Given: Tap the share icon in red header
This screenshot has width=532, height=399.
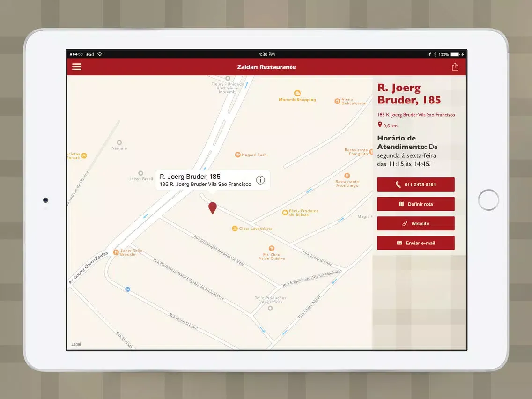Looking at the screenshot, I should (455, 67).
